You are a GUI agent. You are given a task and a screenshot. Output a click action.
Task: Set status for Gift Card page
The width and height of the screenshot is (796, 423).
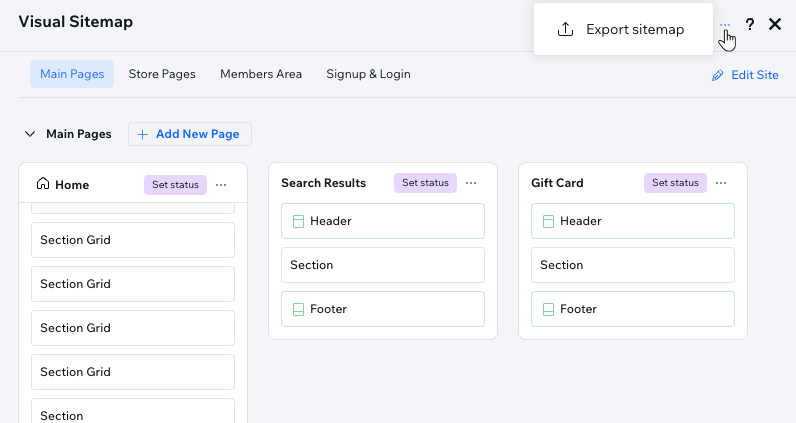[x=675, y=183]
